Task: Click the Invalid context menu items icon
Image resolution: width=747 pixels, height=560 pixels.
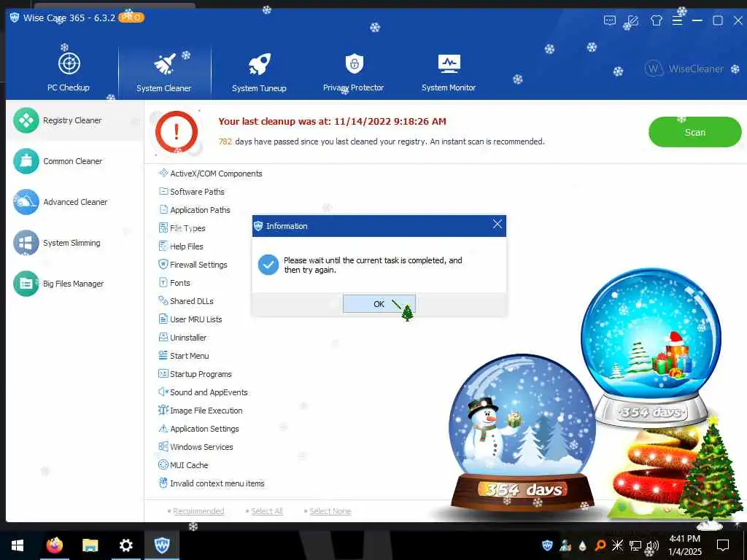Action: point(163,483)
